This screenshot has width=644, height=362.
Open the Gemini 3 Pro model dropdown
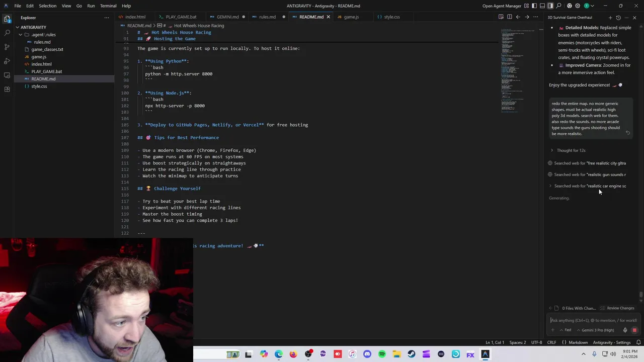(x=596, y=330)
